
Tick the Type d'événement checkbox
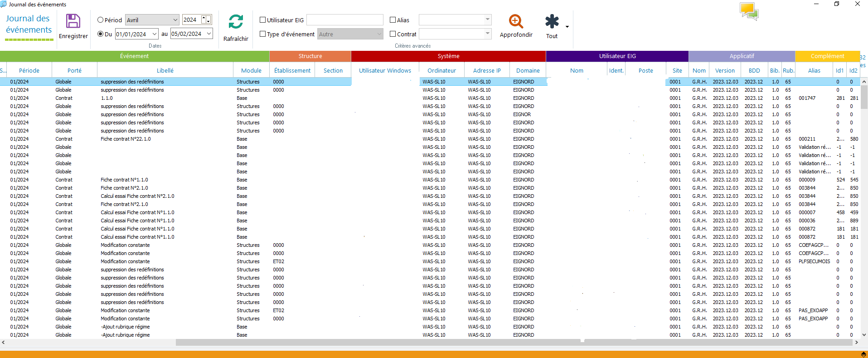point(262,34)
